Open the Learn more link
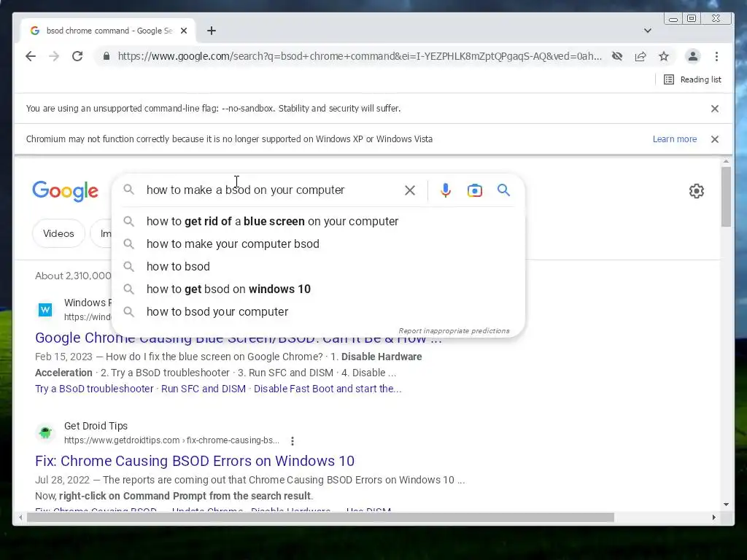This screenshot has height=560, width=747. coord(675,139)
